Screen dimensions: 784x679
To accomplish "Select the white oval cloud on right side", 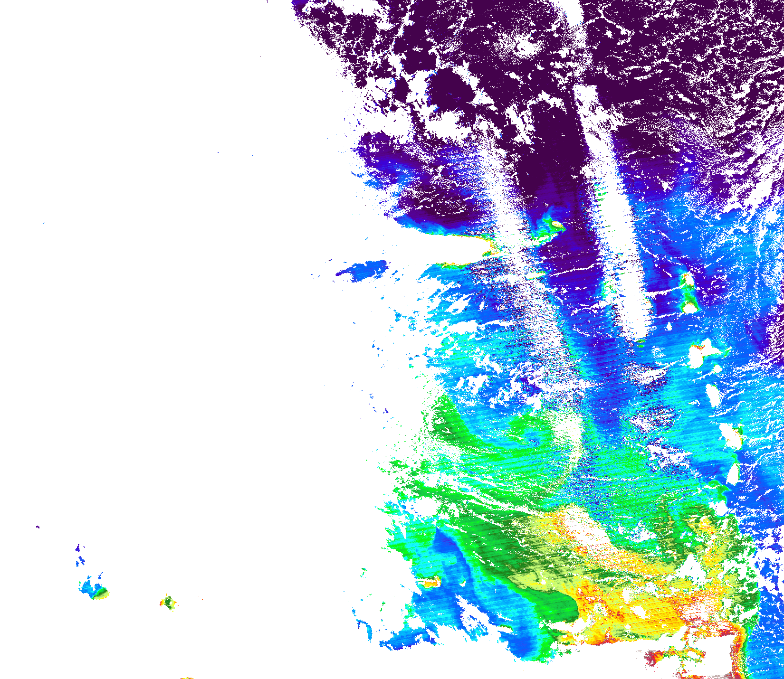I will [713, 394].
